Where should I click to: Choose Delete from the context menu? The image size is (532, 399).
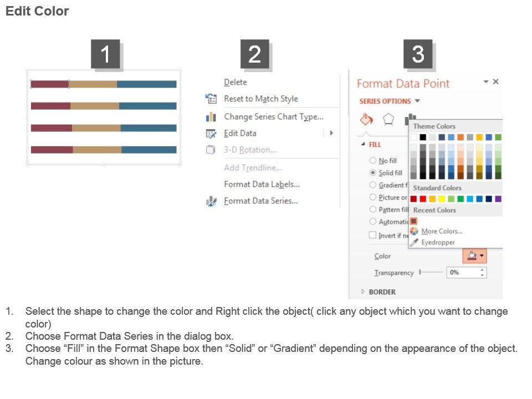[236, 82]
